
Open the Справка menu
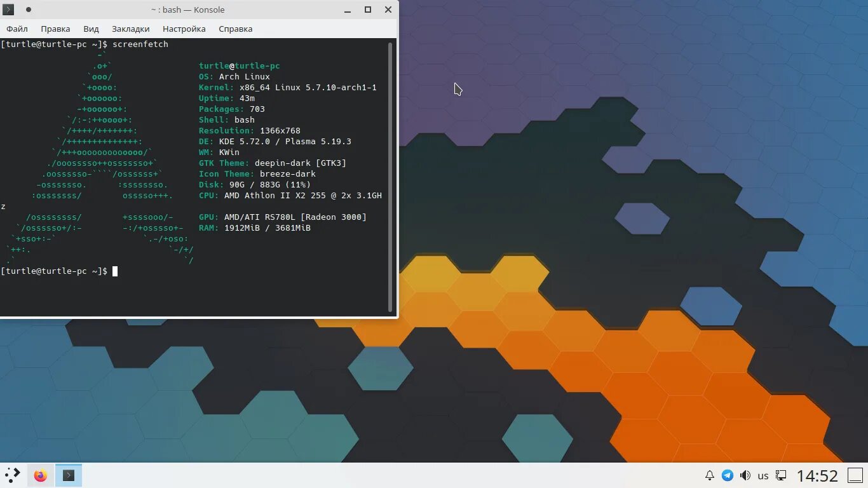(x=235, y=29)
